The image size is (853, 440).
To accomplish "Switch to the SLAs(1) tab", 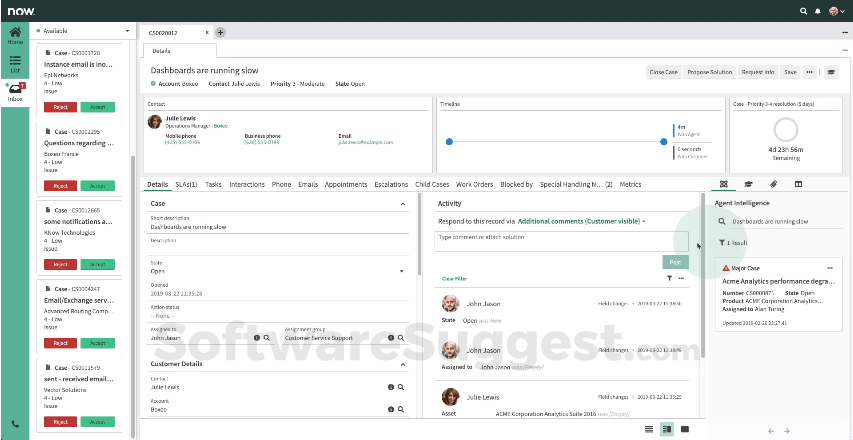I will pyautogui.click(x=186, y=184).
